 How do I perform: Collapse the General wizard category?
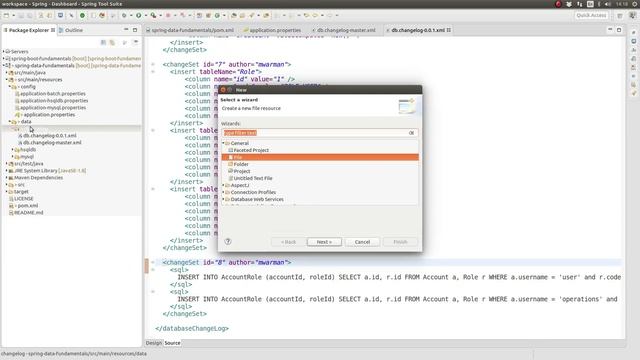click(x=224, y=143)
